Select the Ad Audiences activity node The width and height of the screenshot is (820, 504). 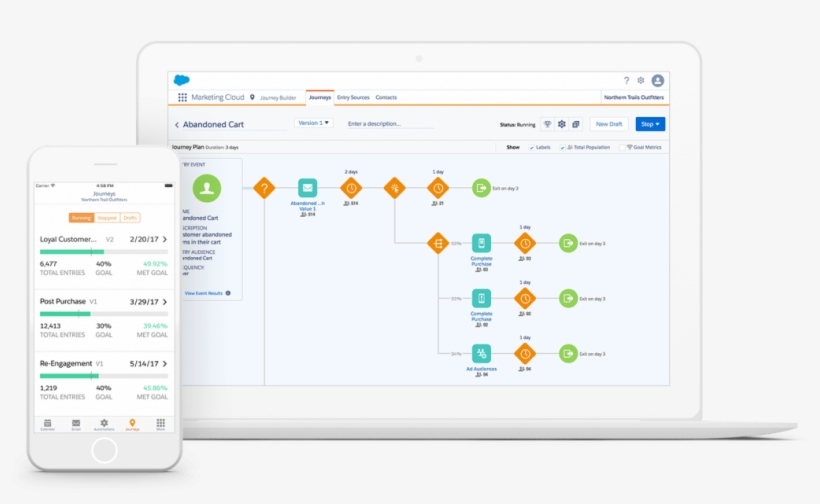pyautogui.click(x=481, y=353)
